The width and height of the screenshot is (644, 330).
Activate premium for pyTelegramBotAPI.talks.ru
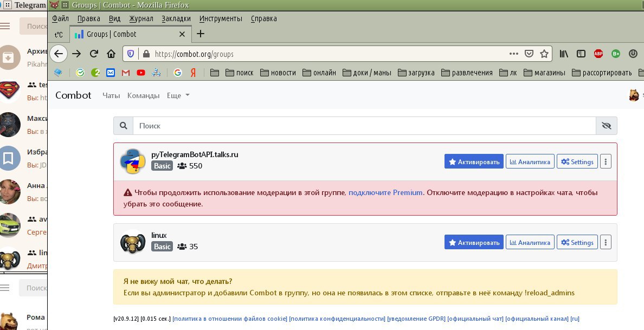click(x=474, y=161)
